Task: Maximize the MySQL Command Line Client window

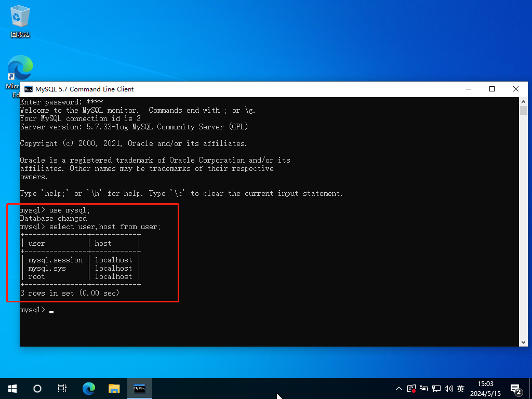Action: pos(492,89)
